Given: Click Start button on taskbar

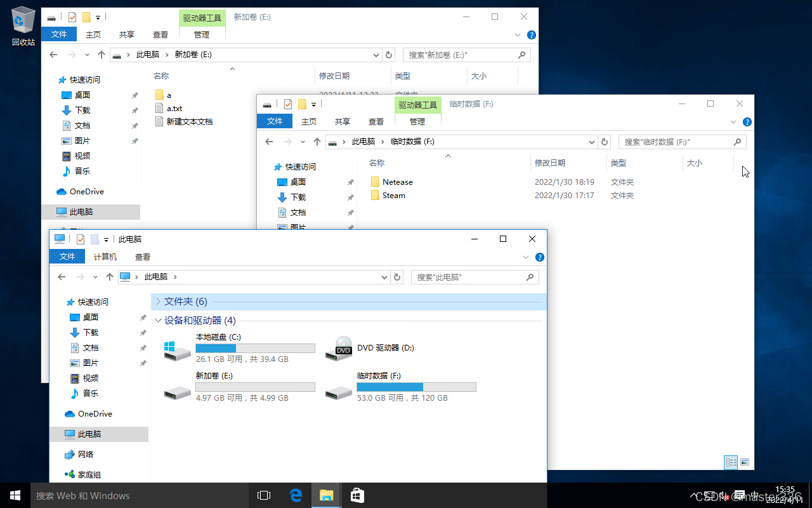Looking at the screenshot, I should [15, 495].
